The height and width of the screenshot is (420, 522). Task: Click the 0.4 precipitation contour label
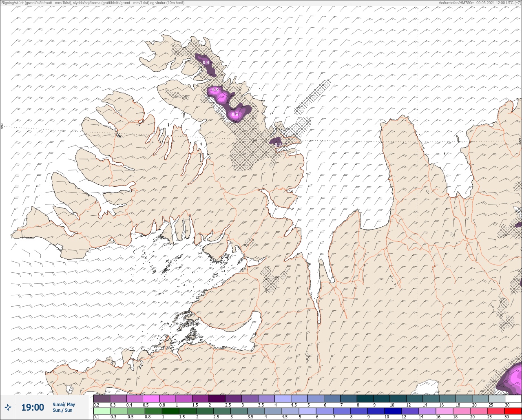206,62
